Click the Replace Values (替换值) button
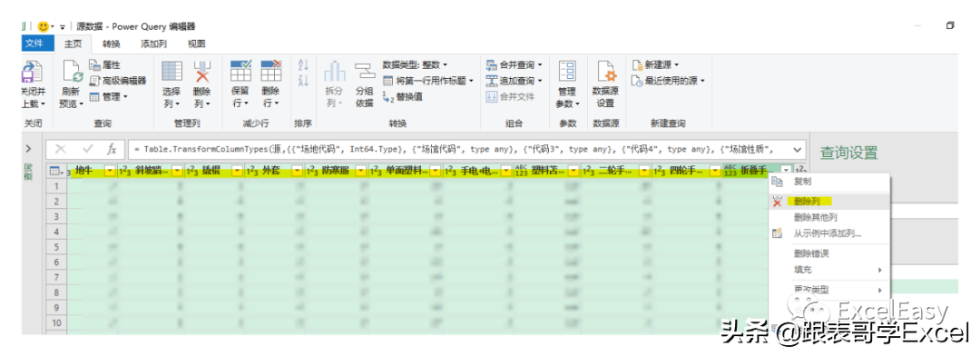 coord(403,96)
